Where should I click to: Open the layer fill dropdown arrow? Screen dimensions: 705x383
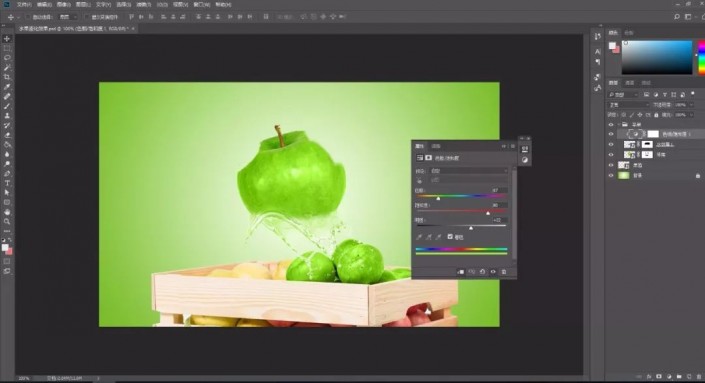point(691,115)
